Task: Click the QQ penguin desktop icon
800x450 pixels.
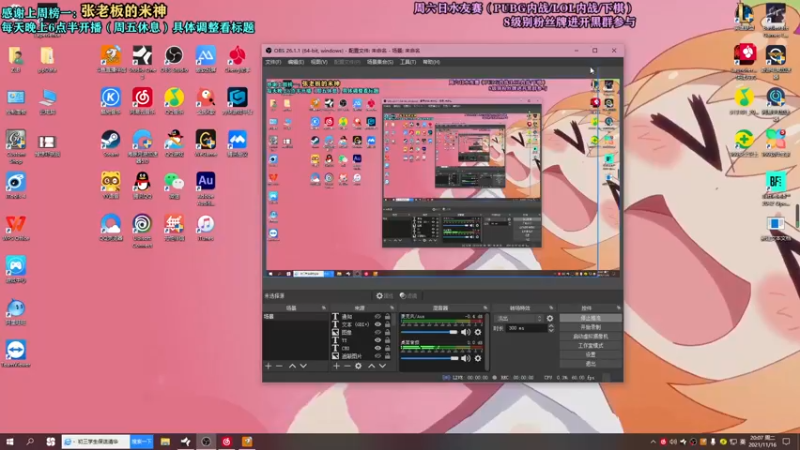Action: (x=142, y=185)
